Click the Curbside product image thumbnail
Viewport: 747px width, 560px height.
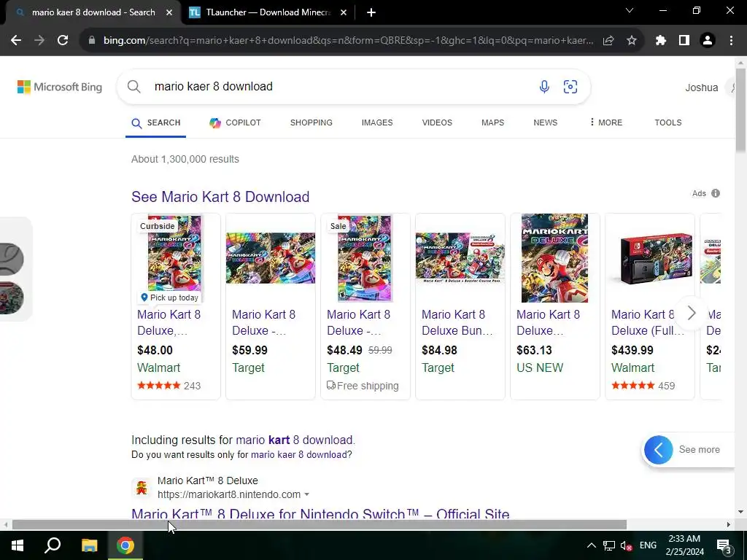click(174, 257)
